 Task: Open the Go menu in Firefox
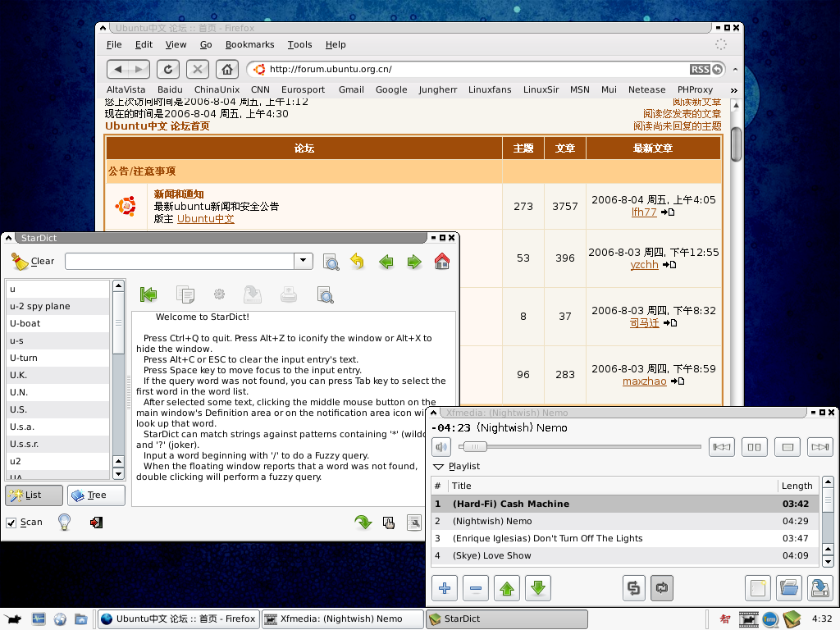pyautogui.click(x=206, y=44)
